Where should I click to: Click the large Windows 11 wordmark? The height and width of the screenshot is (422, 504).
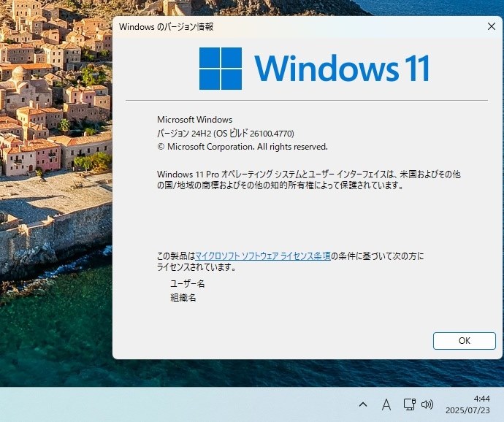click(x=342, y=68)
